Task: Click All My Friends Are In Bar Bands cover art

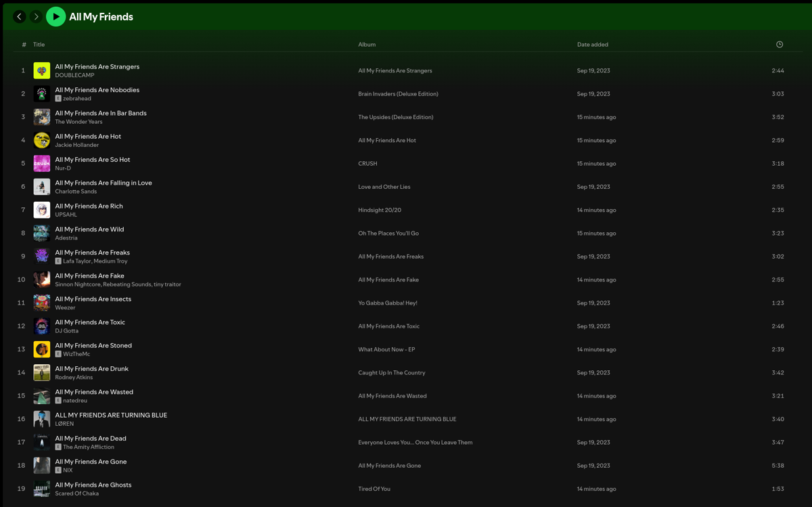Action: click(42, 117)
